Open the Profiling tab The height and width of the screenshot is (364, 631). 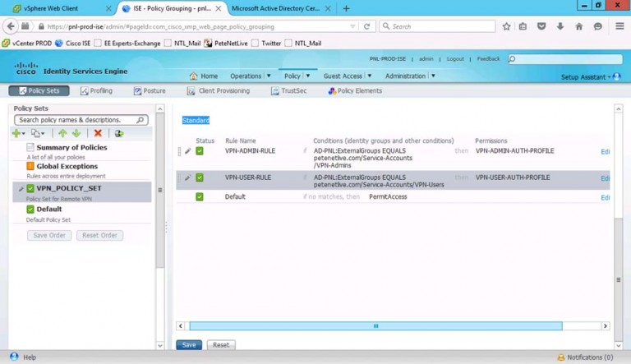coord(97,91)
